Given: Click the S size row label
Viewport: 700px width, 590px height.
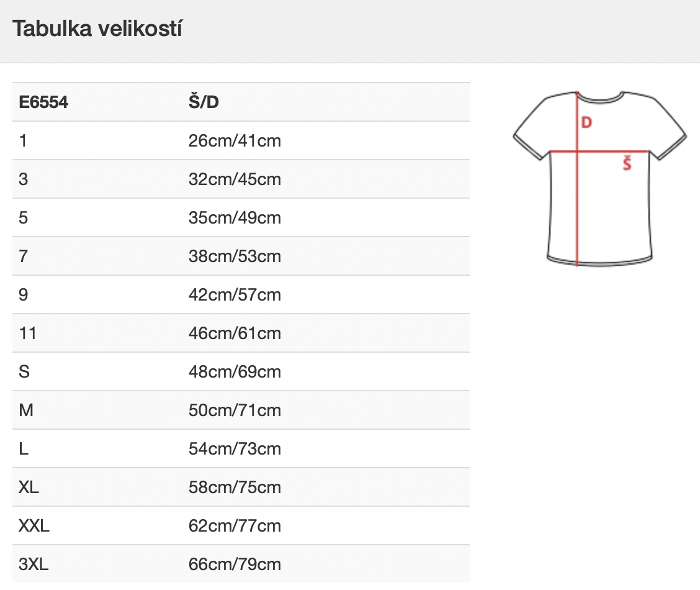Looking at the screenshot, I should tap(24, 371).
